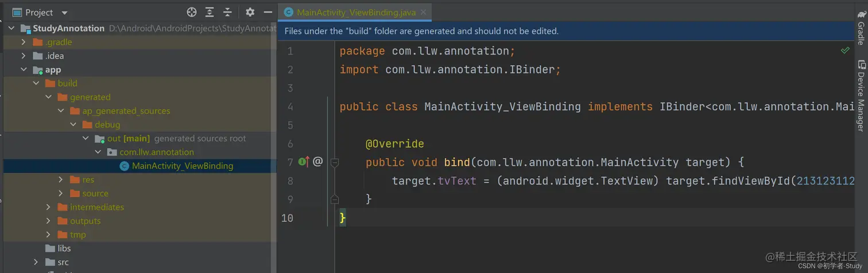Close the MainActivity_ViewBinding.java tab

coord(423,12)
